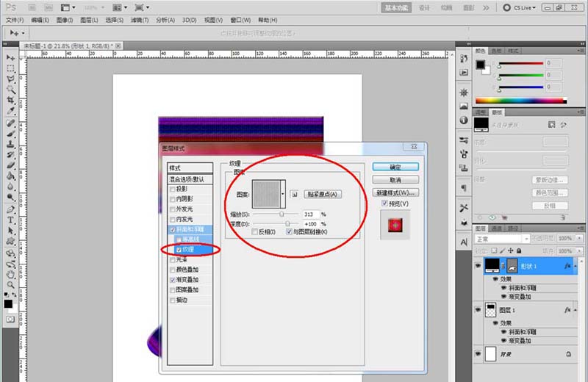This screenshot has height=382, width=588.
Task: Open the Character panel icon
Action: pos(464,242)
